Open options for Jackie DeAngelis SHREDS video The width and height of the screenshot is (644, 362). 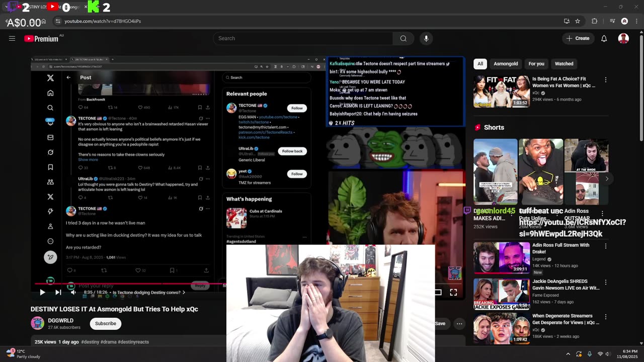[x=605, y=283]
